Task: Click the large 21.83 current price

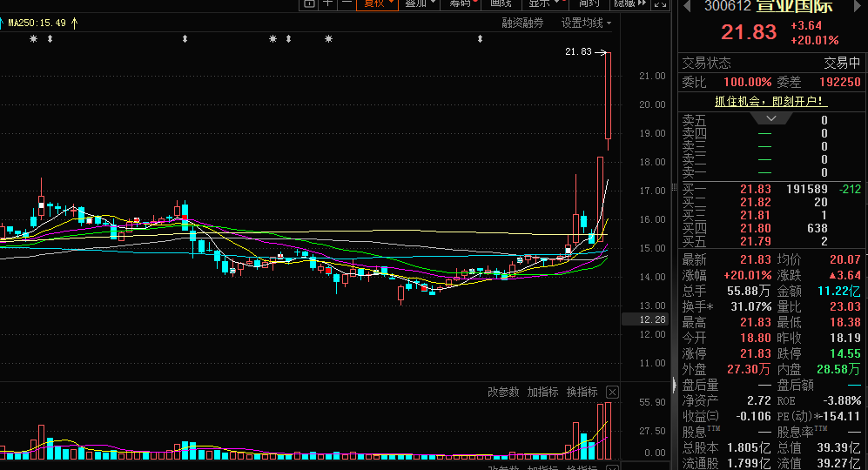Action: coord(749,32)
